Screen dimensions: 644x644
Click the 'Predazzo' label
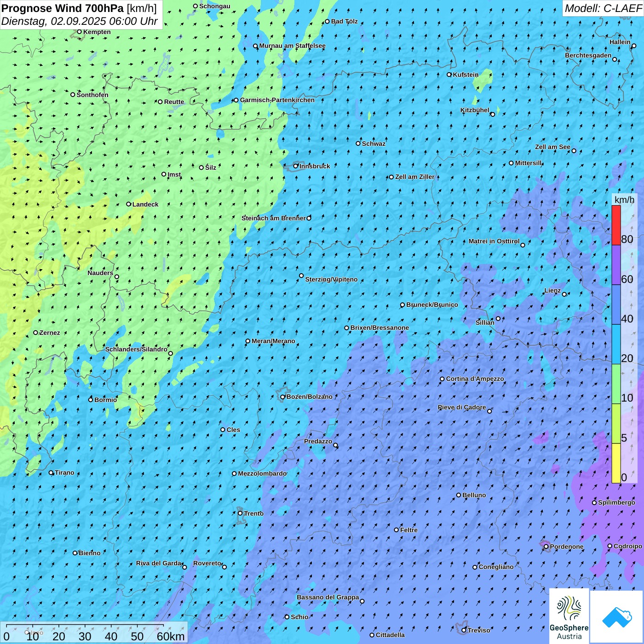[x=318, y=441]
